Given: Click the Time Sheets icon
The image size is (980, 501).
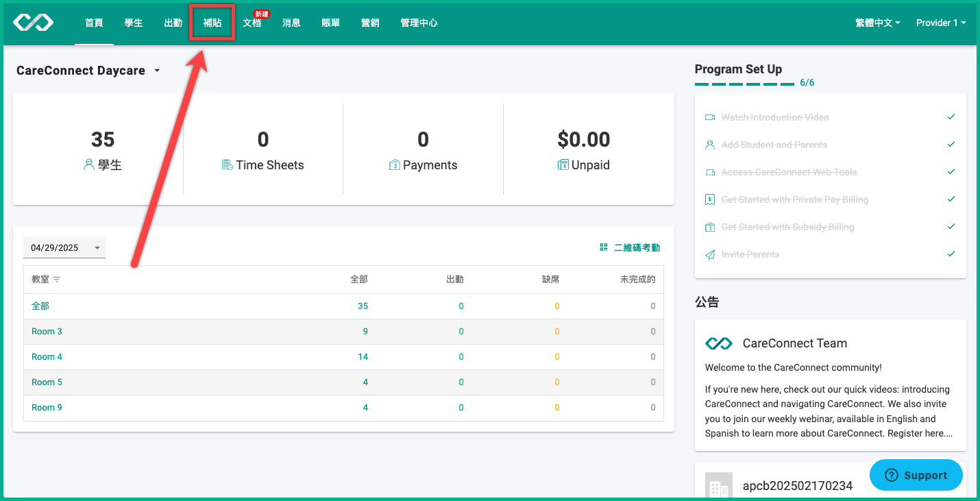Looking at the screenshot, I should (227, 165).
